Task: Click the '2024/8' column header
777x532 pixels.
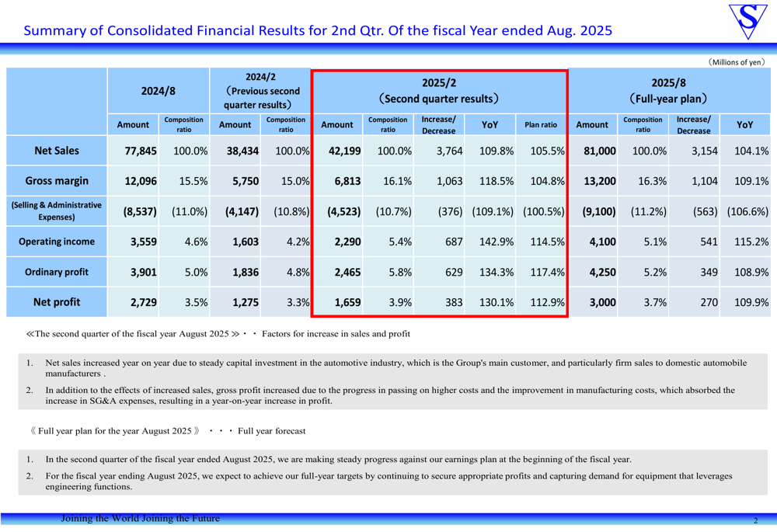Action: (x=158, y=91)
